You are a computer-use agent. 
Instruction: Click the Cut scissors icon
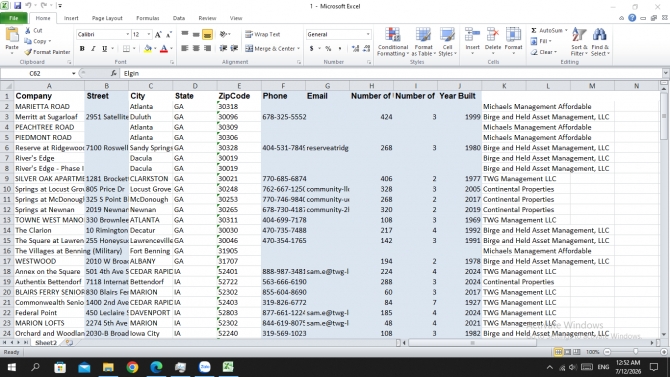click(x=28, y=30)
